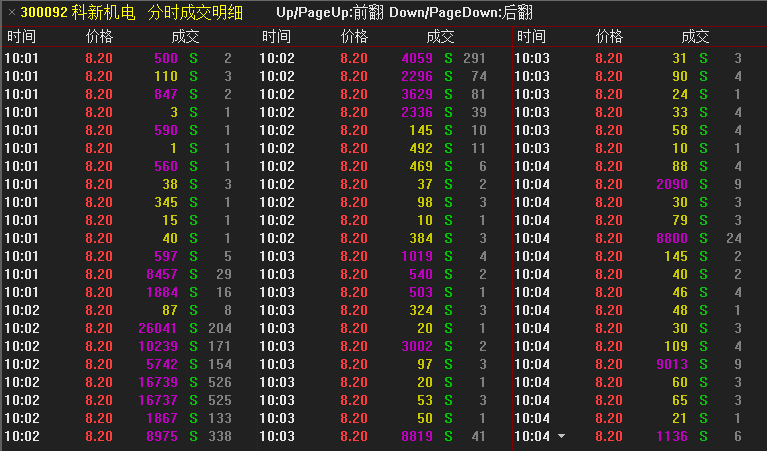Click the S sell marker in the 2090 row
767x451 pixels.
pos(704,184)
